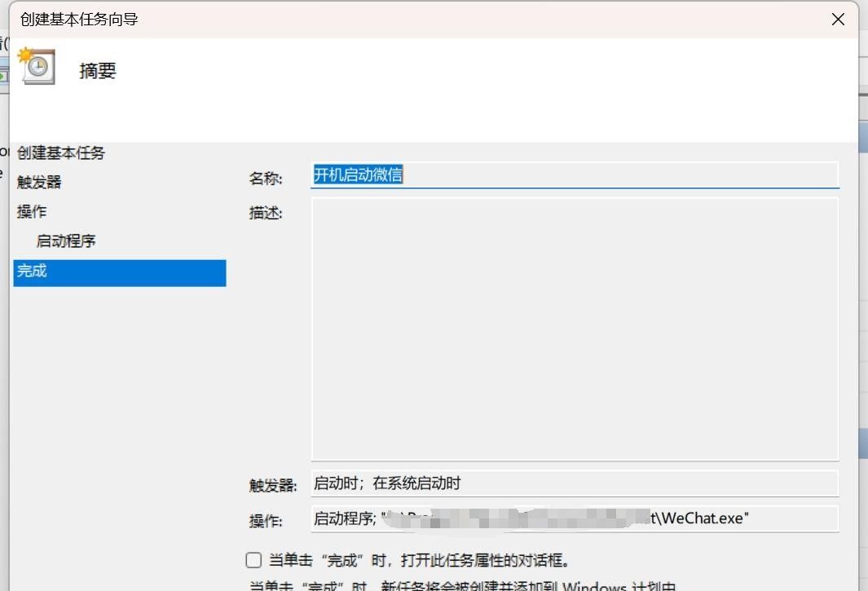The width and height of the screenshot is (868, 591).
Task: Close the 创建基本任务向导 window
Action: pos(838,19)
